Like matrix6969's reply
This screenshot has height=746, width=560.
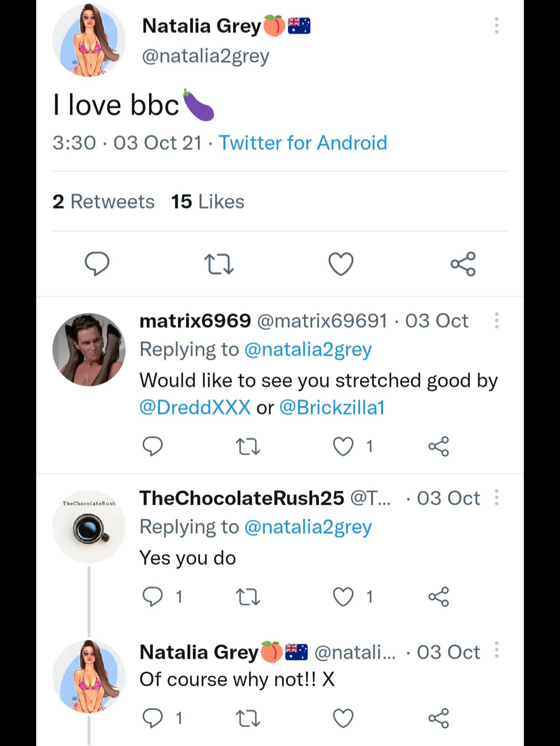343,447
